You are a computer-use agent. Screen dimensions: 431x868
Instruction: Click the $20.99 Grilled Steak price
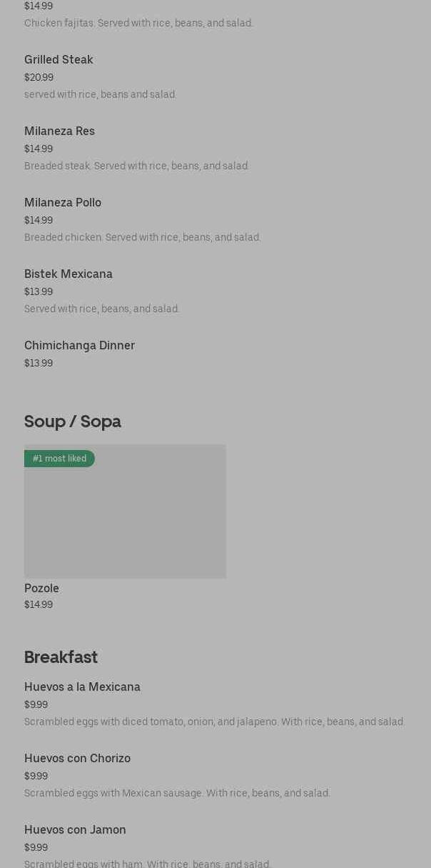[39, 78]
